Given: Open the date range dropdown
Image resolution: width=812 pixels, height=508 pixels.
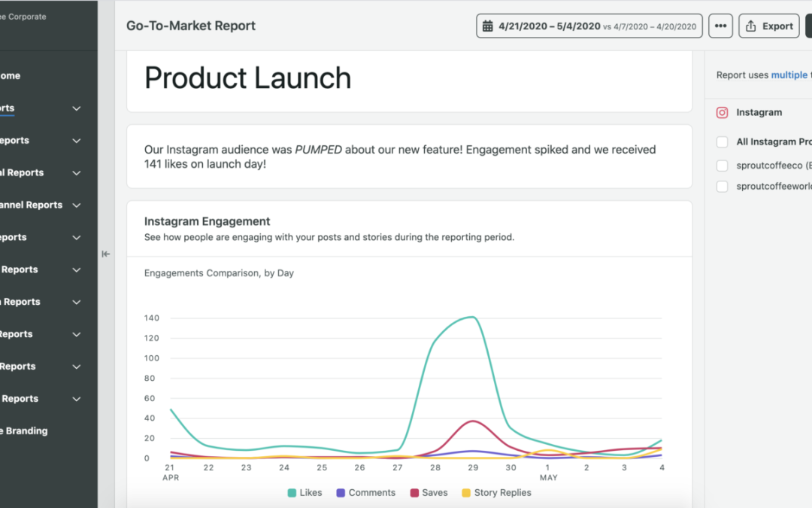Looking at the screenshot, I should click(x=589, y=25).
